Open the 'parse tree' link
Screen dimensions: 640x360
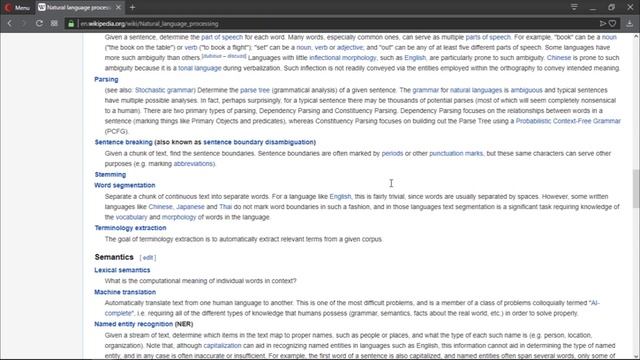pyautogui.click(x=255, y=90)
